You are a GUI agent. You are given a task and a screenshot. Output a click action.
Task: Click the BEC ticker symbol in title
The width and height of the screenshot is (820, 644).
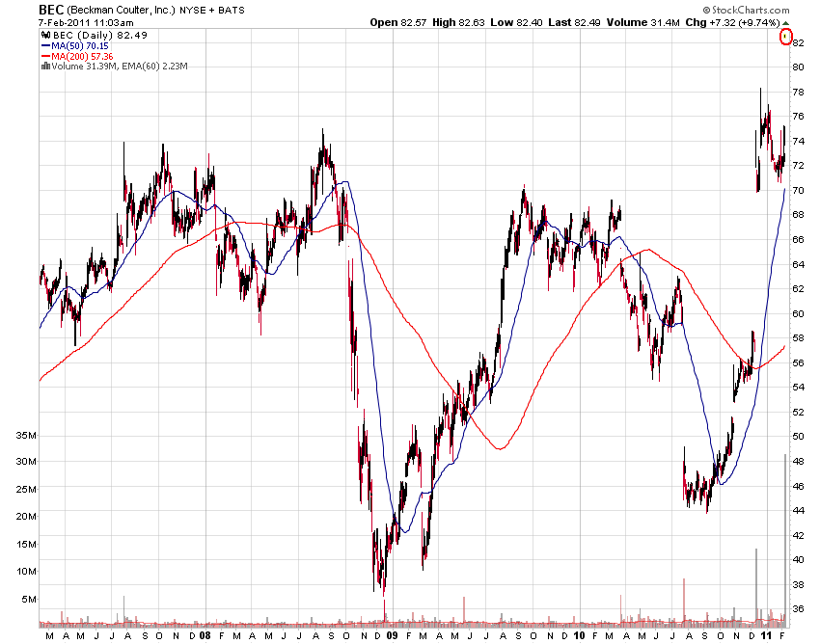click(51, 10)
